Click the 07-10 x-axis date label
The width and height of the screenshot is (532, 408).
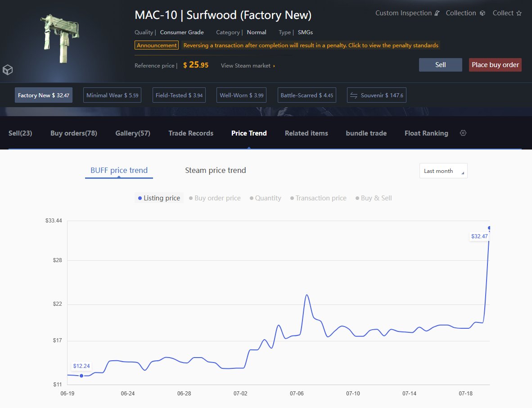[353, 394]
